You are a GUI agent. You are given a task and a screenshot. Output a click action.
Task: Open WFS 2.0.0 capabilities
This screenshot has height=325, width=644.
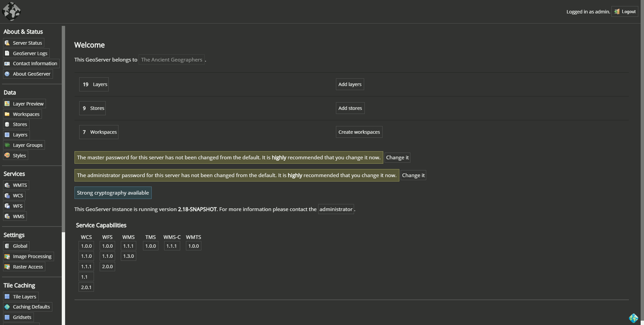click(x=107, y=267)
